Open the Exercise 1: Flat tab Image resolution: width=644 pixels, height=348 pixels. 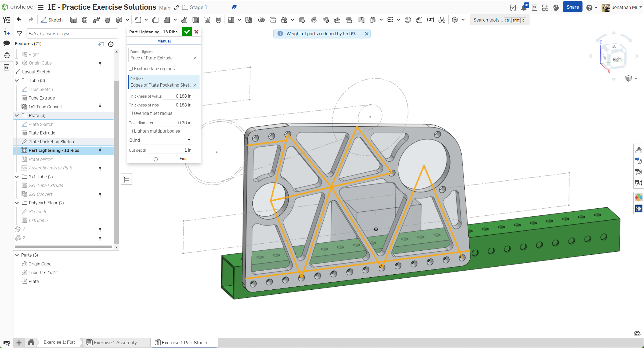pos(59,342)
